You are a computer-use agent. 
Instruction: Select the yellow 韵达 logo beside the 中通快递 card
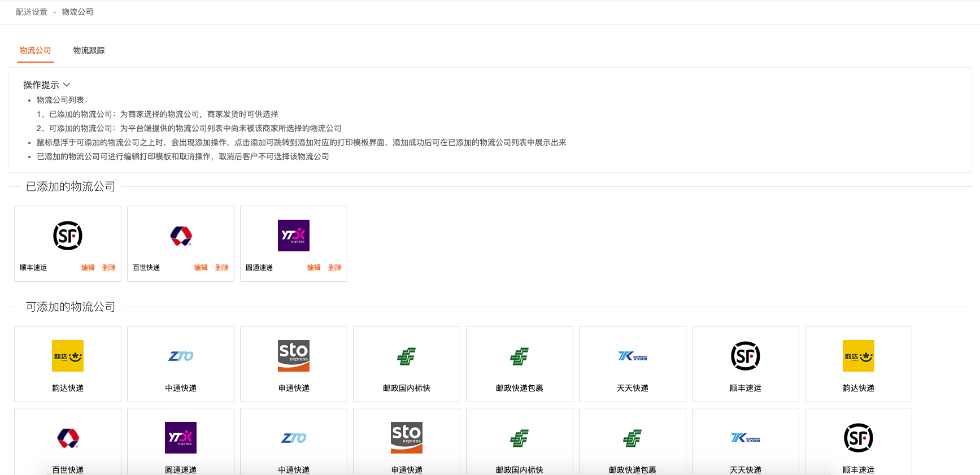[68, 356]
